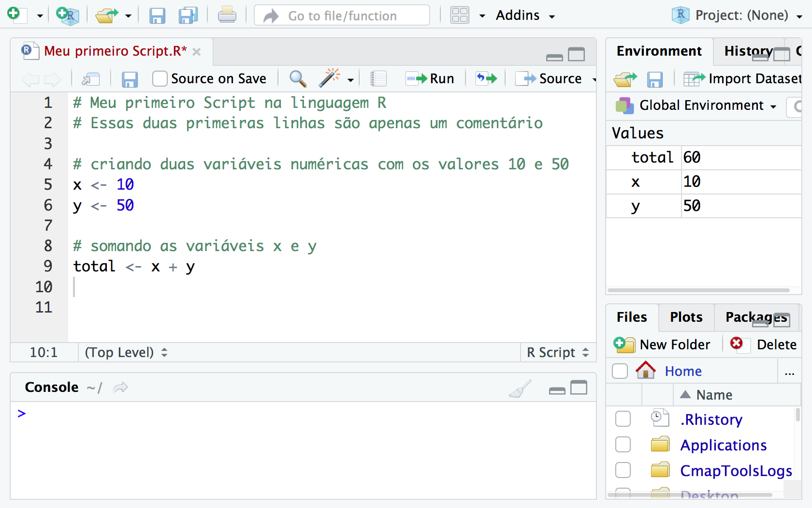Image resolution: width=812 pixels, height=508 pixels.
Task: Click the Home directory icon in Files
Action: (x=646, y=371)
